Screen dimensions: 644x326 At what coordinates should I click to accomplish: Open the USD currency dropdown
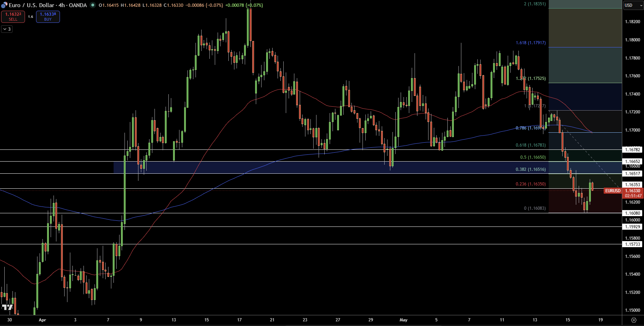point(633,5)
